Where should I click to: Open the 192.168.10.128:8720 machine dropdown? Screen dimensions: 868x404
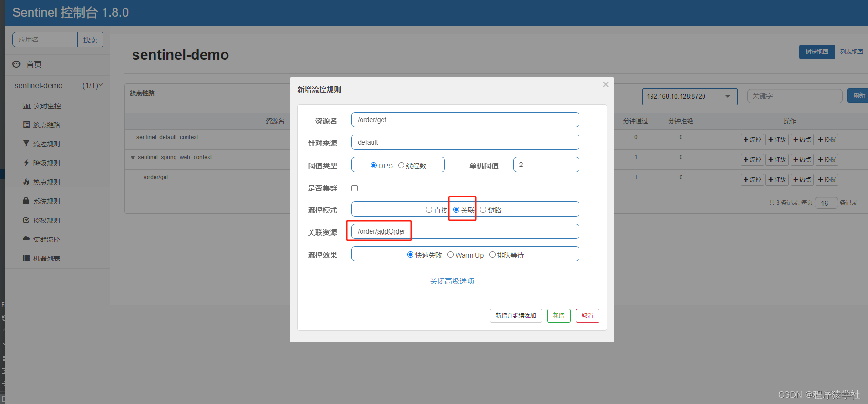point(690,96)
